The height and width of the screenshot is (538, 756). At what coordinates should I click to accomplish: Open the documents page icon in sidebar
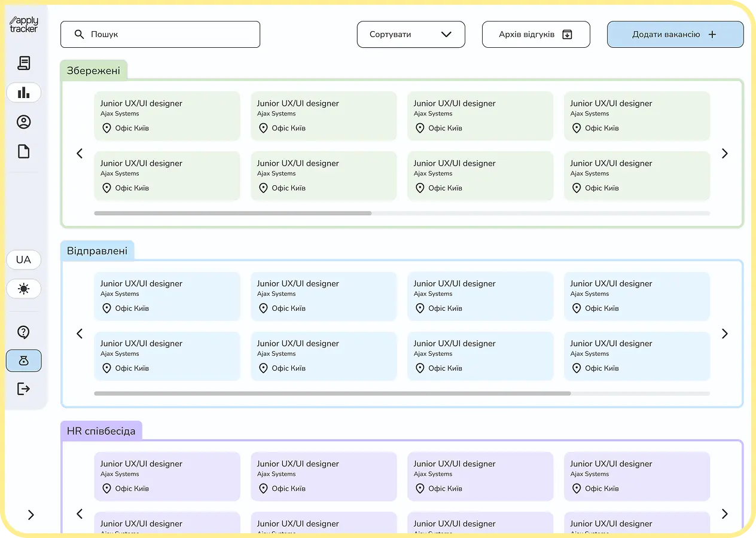pyautogui.click(x=23, y=151)
